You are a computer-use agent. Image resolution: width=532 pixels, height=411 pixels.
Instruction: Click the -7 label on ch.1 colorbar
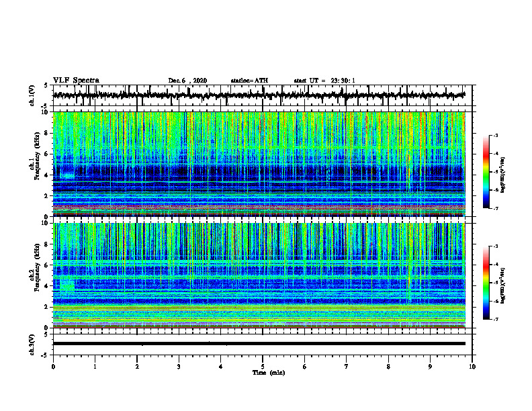(x=496, y=208)
